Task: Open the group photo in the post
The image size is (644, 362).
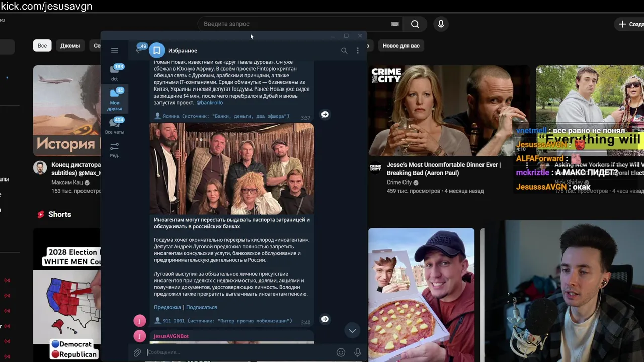Action: pyautogui.click(x=232, y=168)
